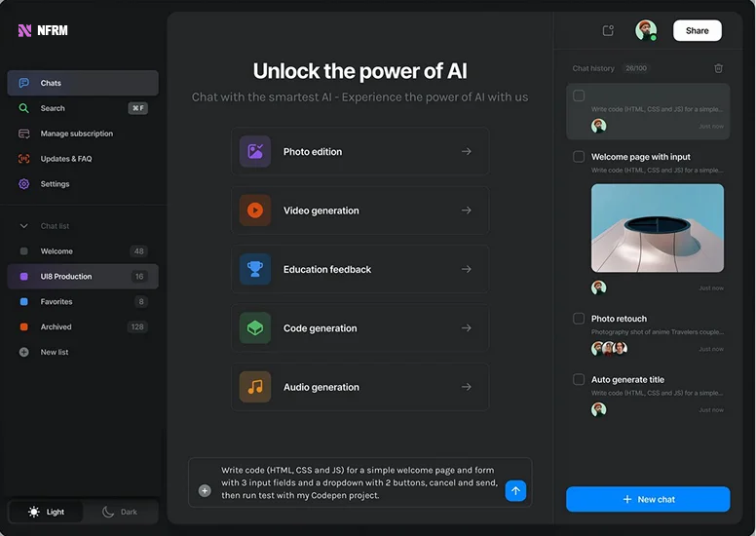Switch to Dark theme
Image resolution: width=756 pixels, height=536 pixels.
tap(120, 512)
